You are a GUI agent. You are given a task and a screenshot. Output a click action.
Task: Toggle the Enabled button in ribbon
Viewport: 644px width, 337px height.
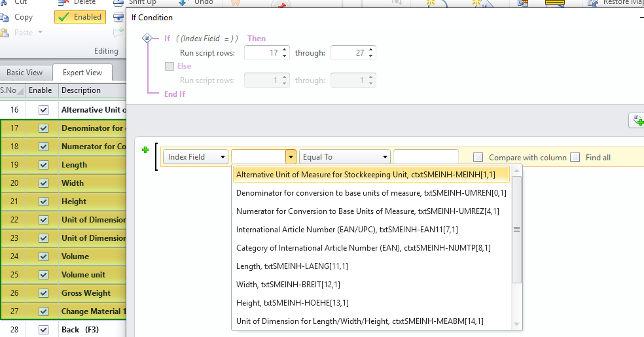coord(80,17)
